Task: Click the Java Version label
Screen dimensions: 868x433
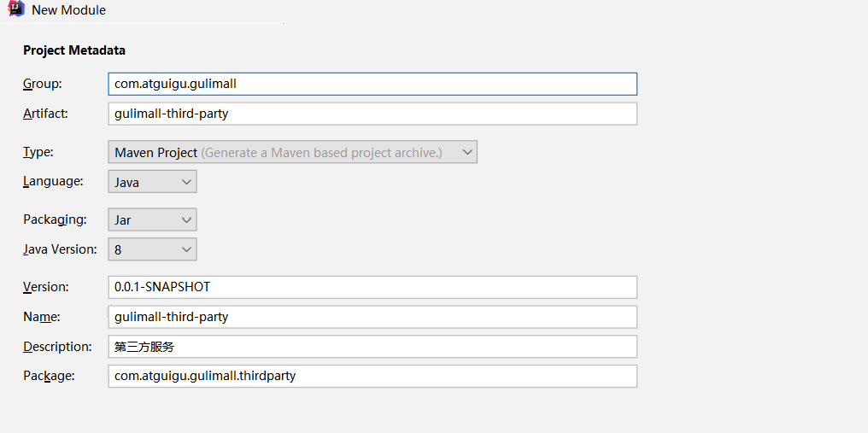Action: click(x=60, y=249)
